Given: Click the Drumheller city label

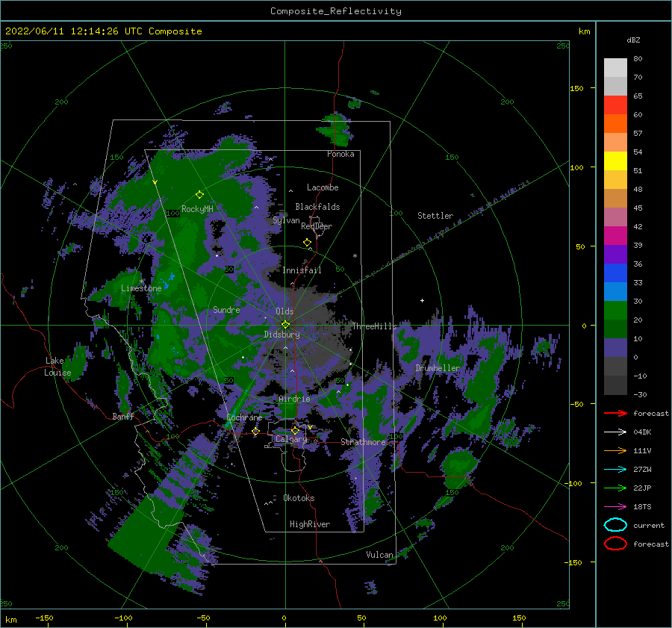Looking at the screenshot, I should (438, 368).
